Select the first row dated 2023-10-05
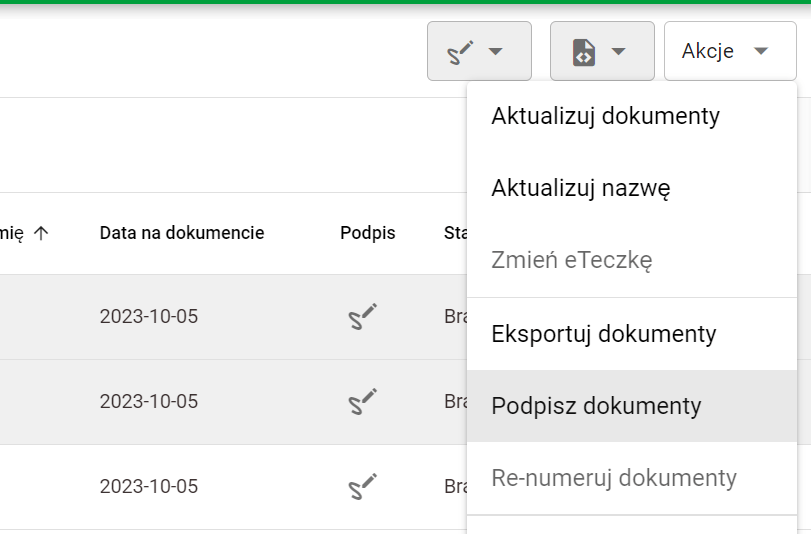This screenshot has height=534, width=811. (x=149, y=317)
